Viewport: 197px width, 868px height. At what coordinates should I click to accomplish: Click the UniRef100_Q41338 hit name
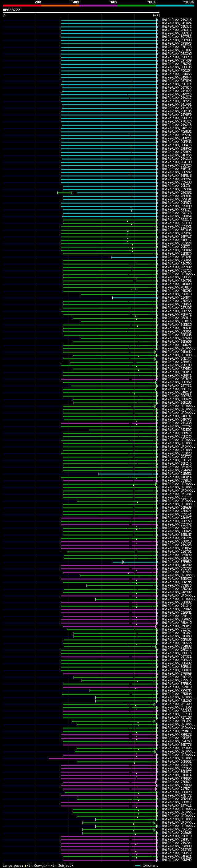tap(176, 423)
